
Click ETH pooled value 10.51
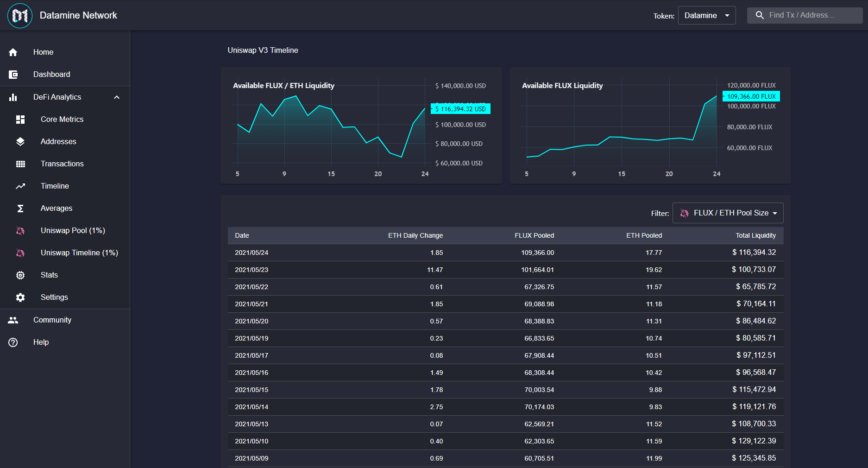click(x=654, y=356)
